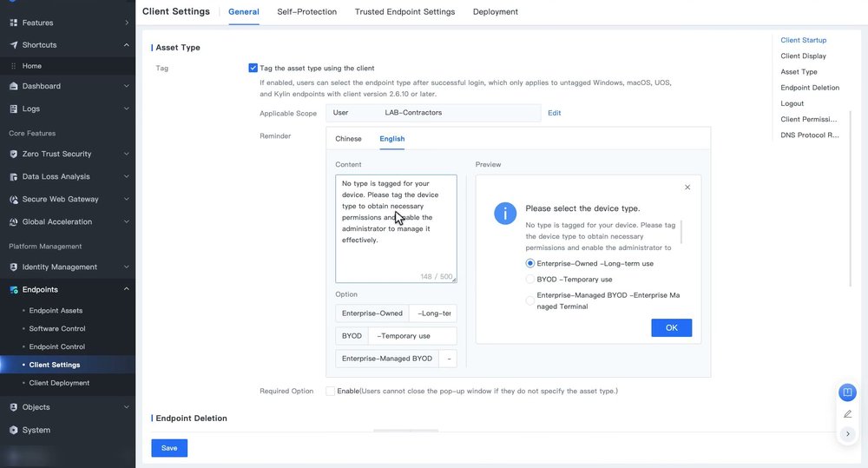The height and width of the screenshot is (468, 868).
Task: Open Trusted Endpoint Settings tab
Action: click(404, 11)
